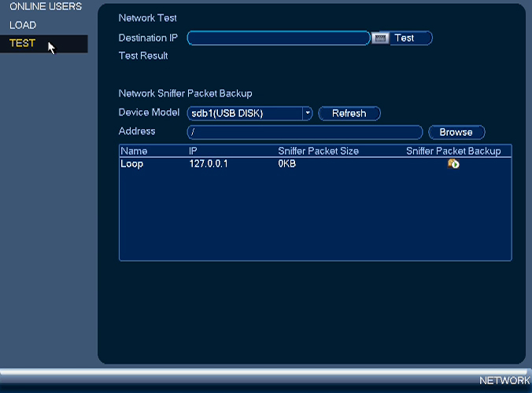Click the sdb1(USB DISK) device model value

click(227, 113)
